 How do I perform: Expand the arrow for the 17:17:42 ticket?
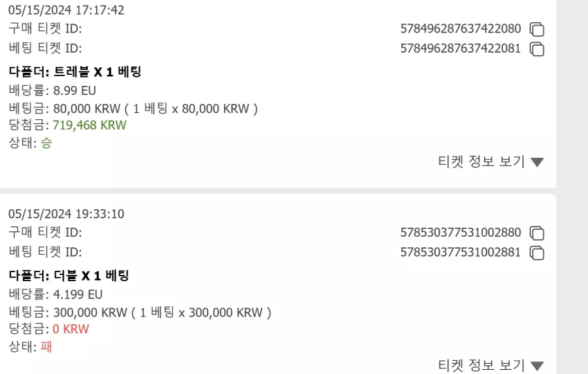[538, 162]
